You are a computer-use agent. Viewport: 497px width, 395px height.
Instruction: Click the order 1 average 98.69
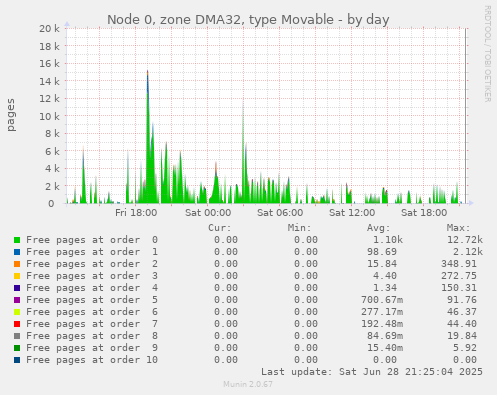click(x=382, y=252)
